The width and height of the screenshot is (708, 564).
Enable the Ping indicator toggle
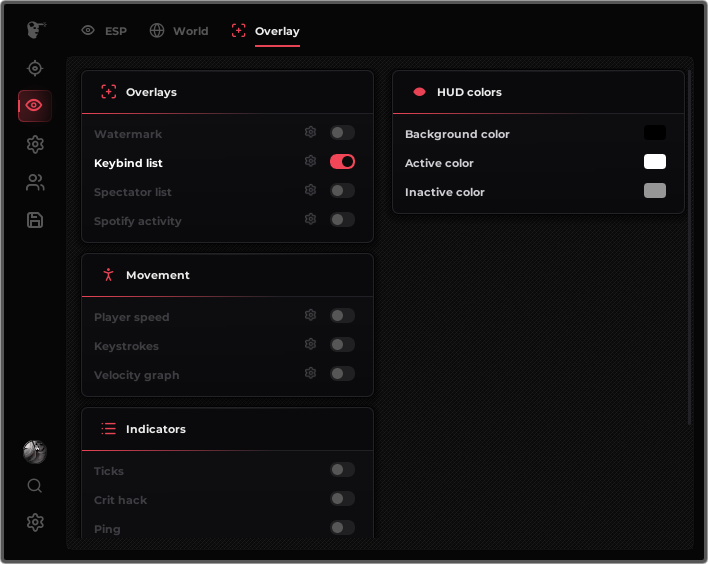tap(342, 527)
